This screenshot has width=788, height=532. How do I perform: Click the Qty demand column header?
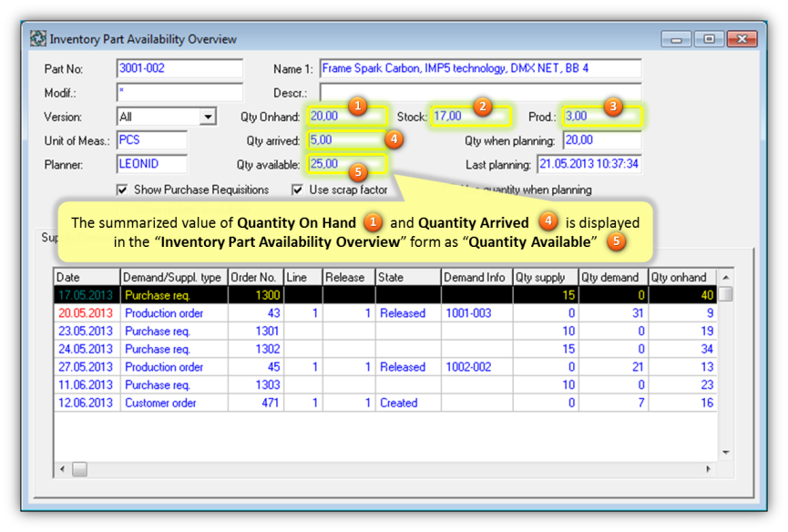click(613, 277)
